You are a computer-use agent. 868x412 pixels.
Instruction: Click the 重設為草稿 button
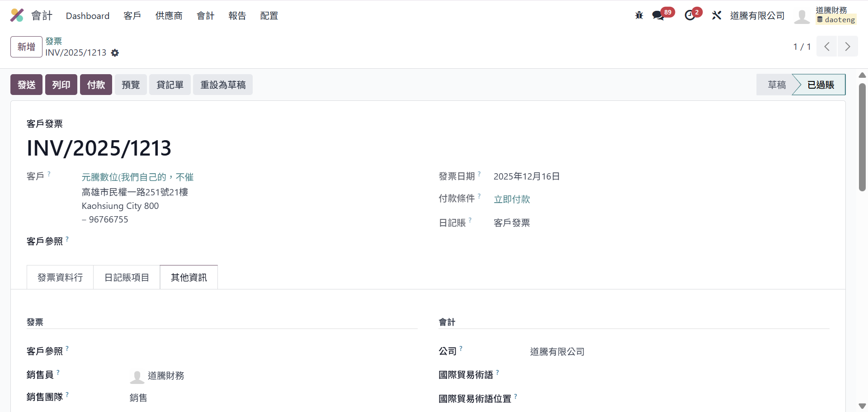[x=223, y=85]
